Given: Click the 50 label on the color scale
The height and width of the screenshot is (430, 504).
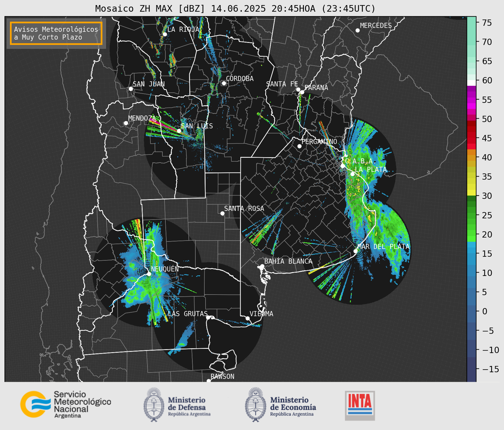Looking at the screenshot, I should (487, 119).
